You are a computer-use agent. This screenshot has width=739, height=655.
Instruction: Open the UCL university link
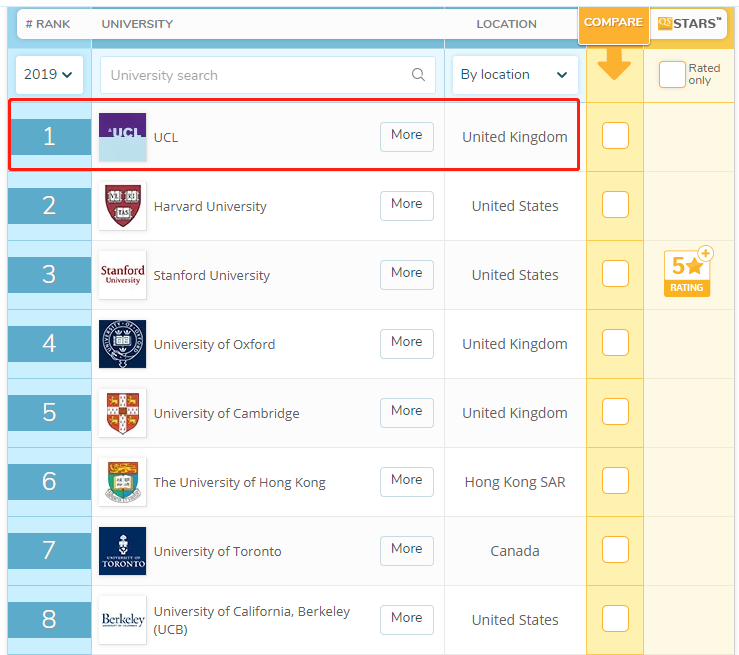pos(166,138)
